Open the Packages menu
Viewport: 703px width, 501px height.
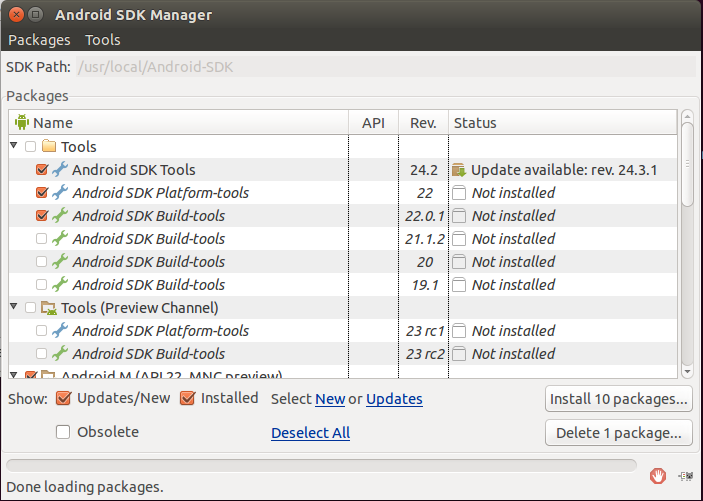[x=39, y=40]
